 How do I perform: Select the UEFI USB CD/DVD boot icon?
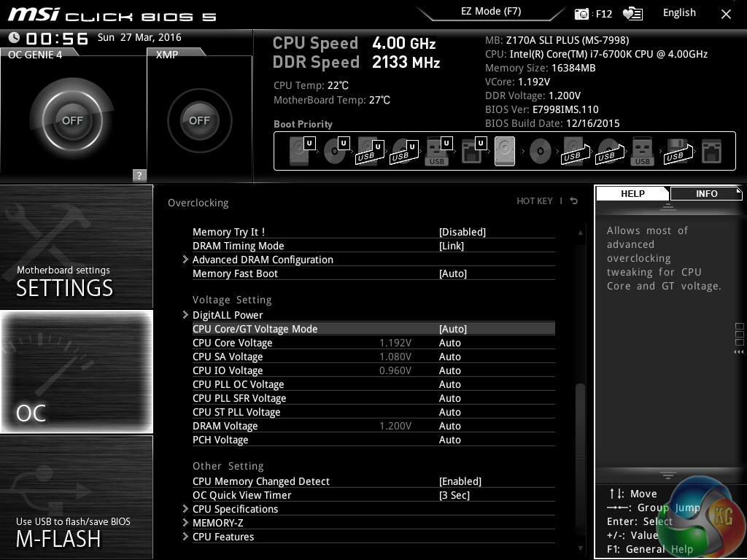coord(404,152)
